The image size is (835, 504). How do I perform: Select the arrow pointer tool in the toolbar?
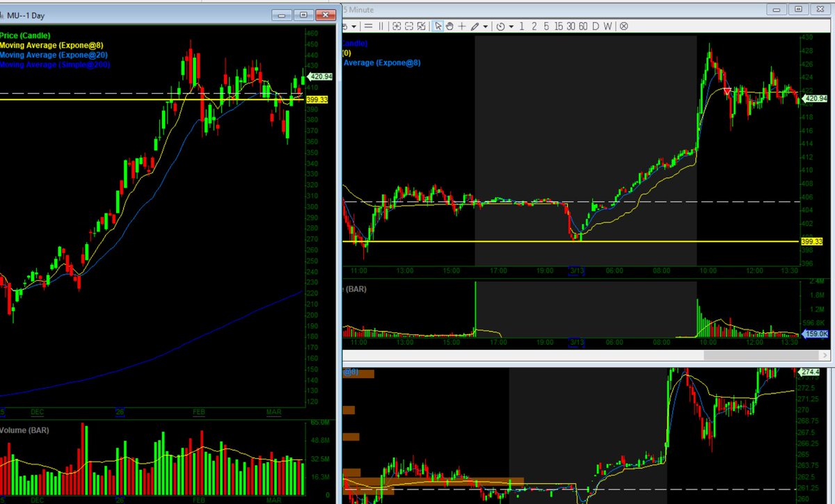coord(438,26)
